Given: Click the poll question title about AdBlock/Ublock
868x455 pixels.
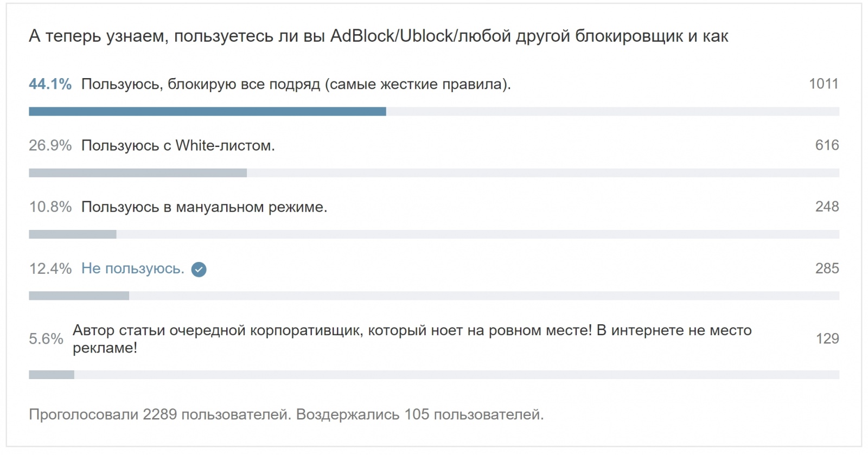Looking at the screenshot, I should (x=378, y=36).
